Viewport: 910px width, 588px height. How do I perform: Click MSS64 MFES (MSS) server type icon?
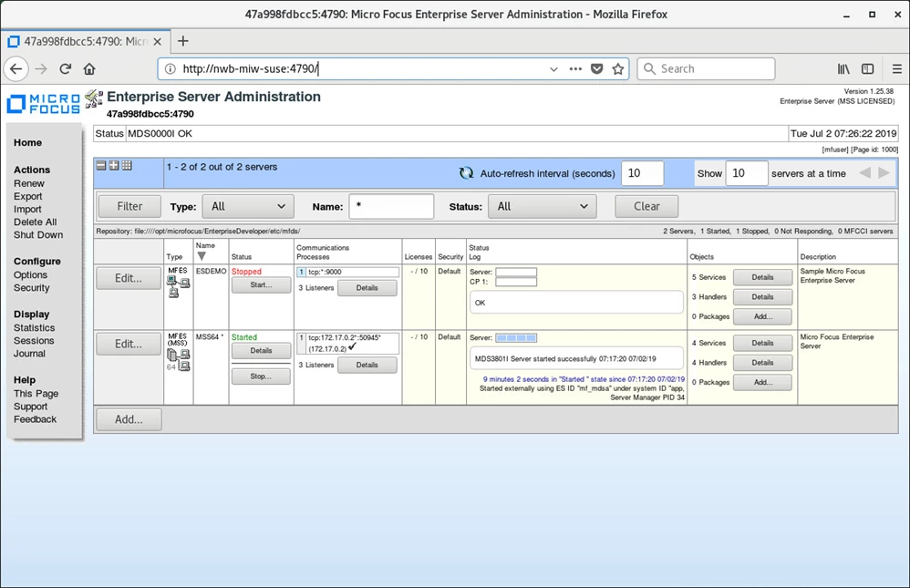tap(179, 360)
